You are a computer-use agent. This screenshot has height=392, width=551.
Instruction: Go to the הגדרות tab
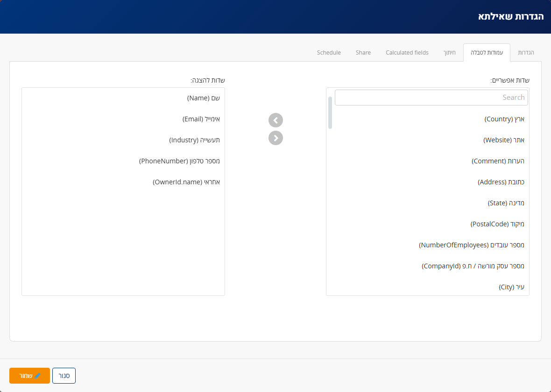(526, 53)
